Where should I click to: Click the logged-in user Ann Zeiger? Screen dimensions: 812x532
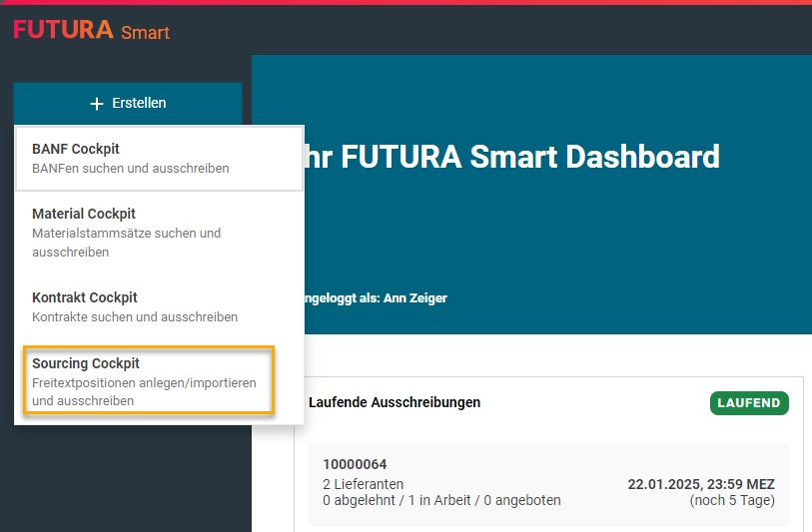(415, 298)
